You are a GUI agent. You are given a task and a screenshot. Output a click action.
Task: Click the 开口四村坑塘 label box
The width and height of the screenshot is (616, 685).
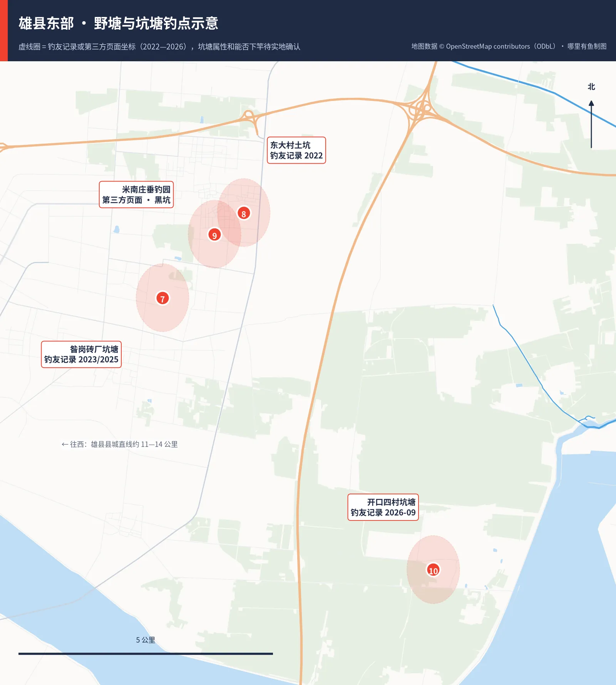tap(383, 507)
